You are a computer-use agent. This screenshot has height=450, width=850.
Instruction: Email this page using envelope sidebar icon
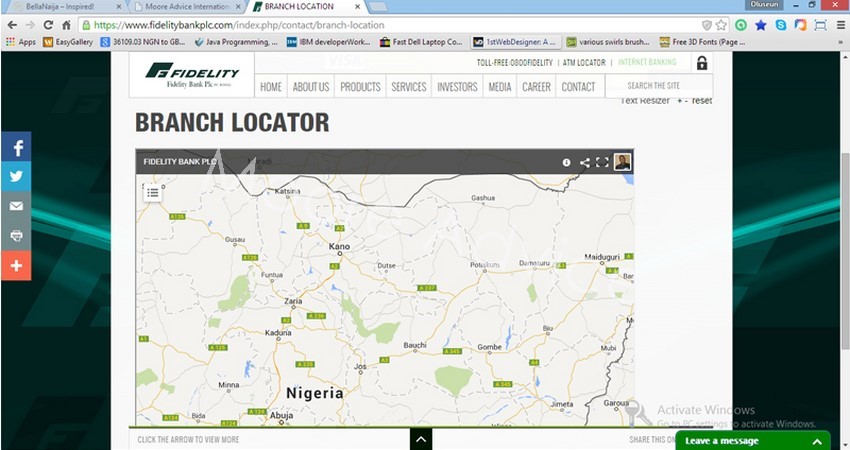16,206
